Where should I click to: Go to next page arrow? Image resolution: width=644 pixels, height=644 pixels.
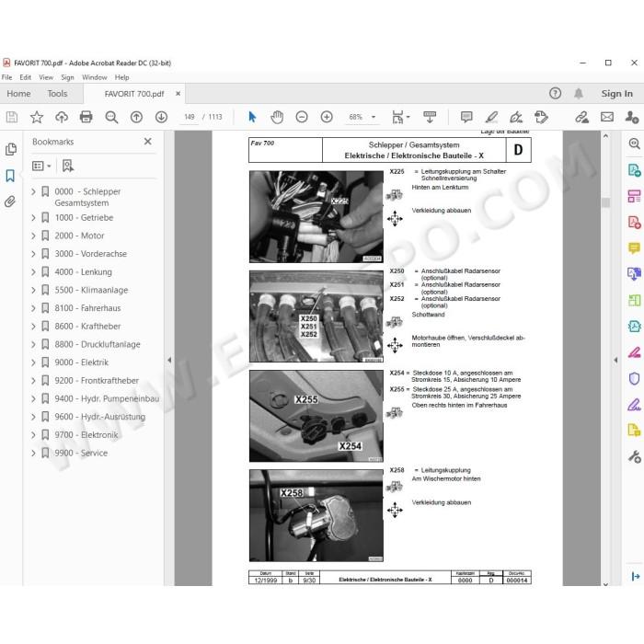coord(161,117)
